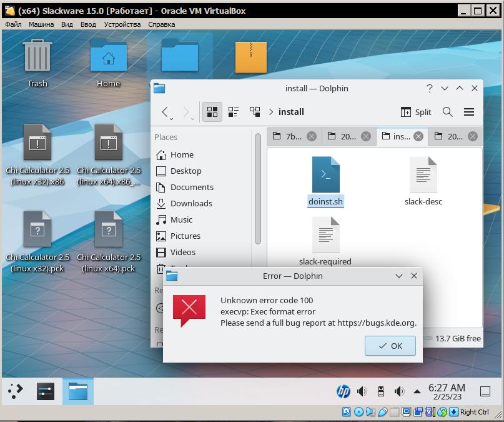Select Chi Calculator 2.5 (linux x64).x86_ file
This screenshot has width=504, height=422.
(x=109, y=154)
